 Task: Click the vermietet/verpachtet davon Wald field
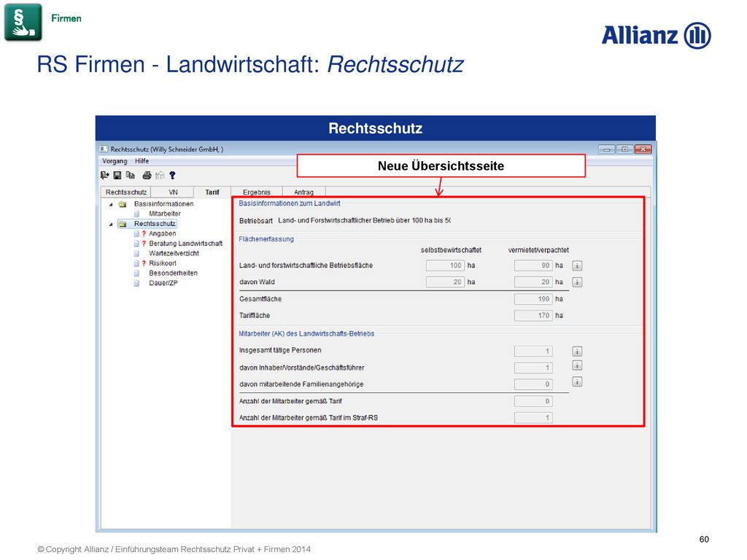pos(533,282)
